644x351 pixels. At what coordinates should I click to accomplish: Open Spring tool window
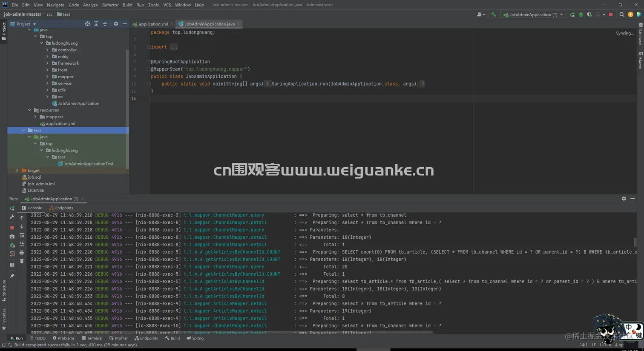195,338
